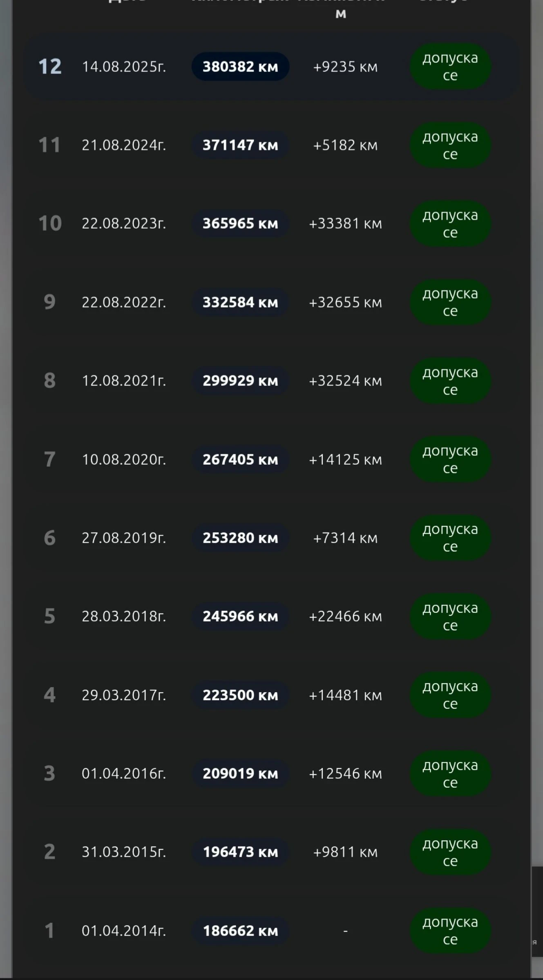
Task: Click the 209019 км mileage badge
Action: tap(240, 773)
